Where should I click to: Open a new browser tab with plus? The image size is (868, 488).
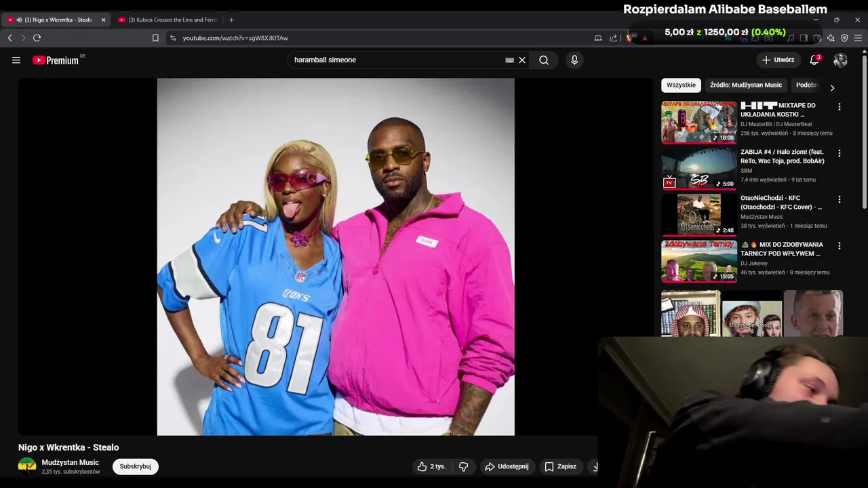[231, 20]
